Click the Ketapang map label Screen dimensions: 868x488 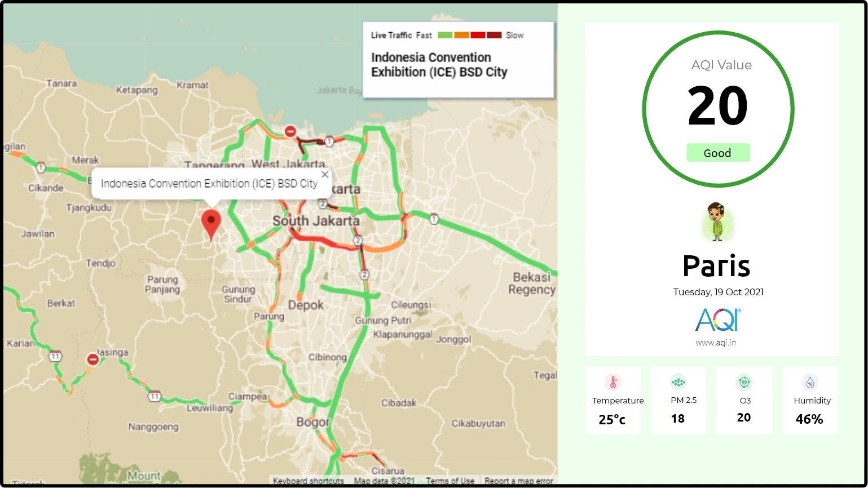137,90
